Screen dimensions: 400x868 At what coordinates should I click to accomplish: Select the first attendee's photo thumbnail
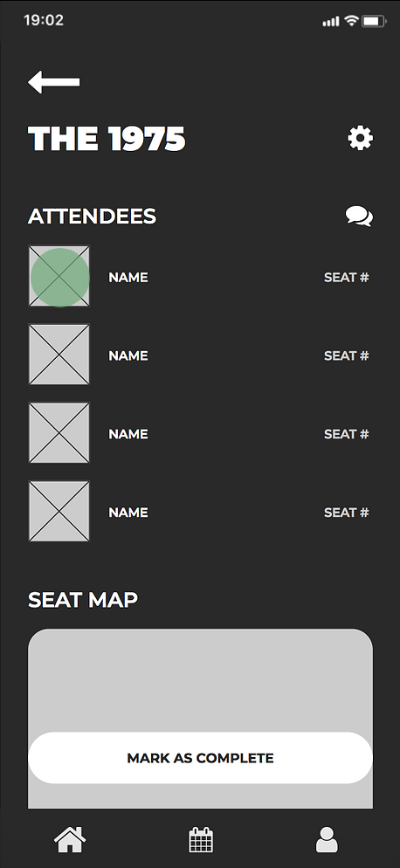(59, 276)
